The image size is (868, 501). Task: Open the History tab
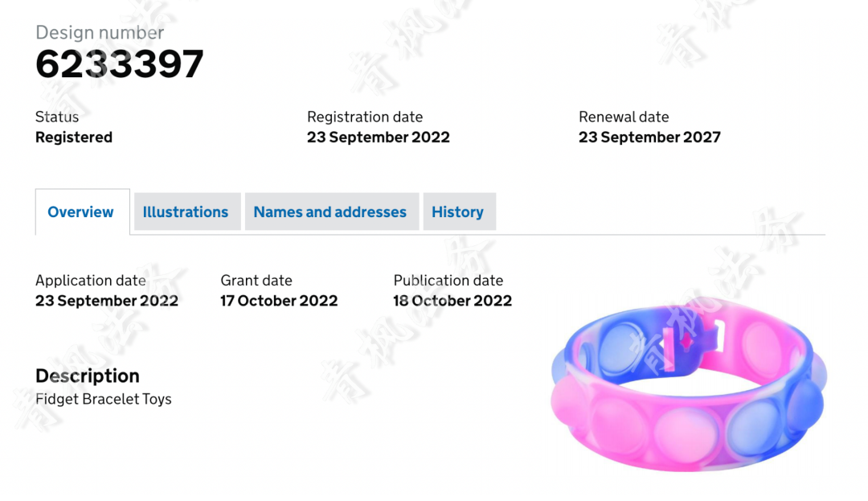[460, 211]
